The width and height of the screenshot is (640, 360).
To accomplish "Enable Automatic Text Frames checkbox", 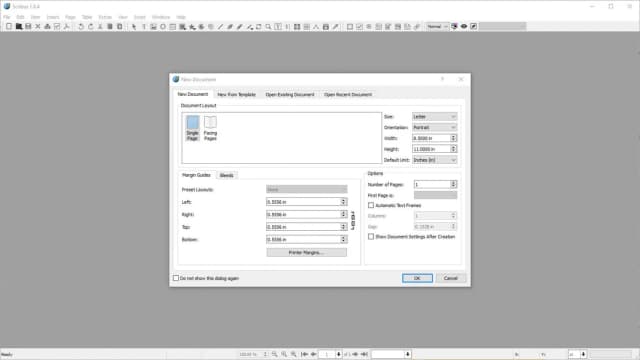I will [371, 205].
